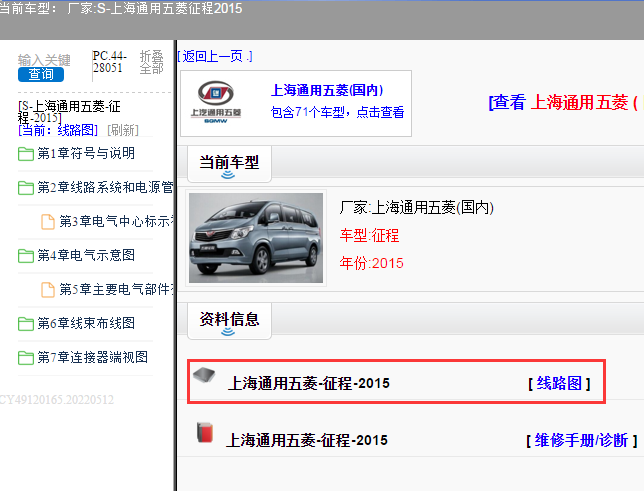Click the PC.44-28051 code text
Screen dimensions: 644x491
click(110, 62)
